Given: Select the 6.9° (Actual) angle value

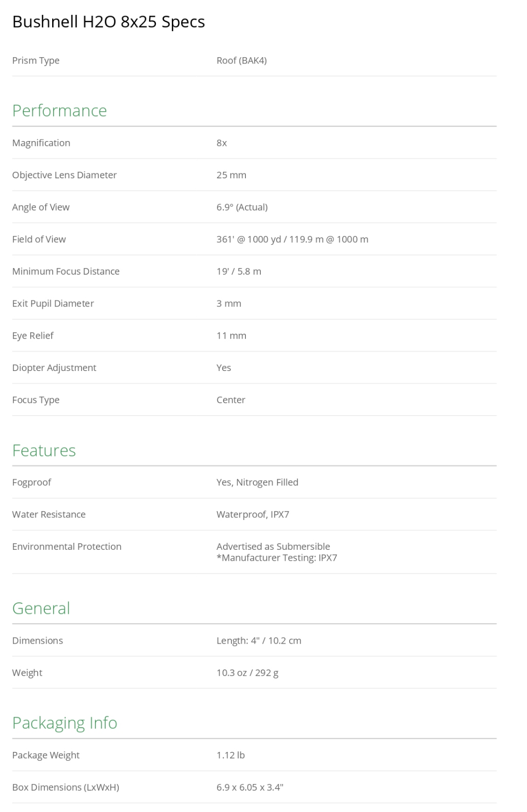Looking at the screenshot, I should [242, 207].
